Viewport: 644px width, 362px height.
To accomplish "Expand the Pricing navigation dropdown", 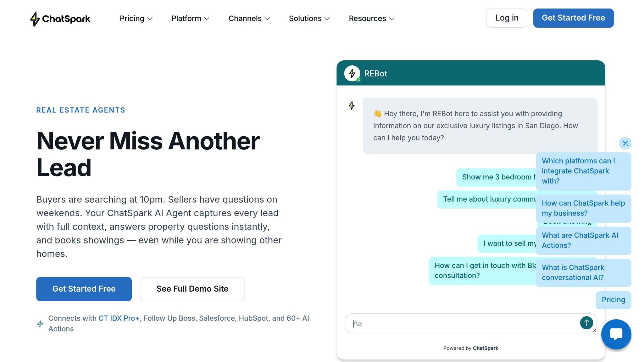I will point(136,19).
